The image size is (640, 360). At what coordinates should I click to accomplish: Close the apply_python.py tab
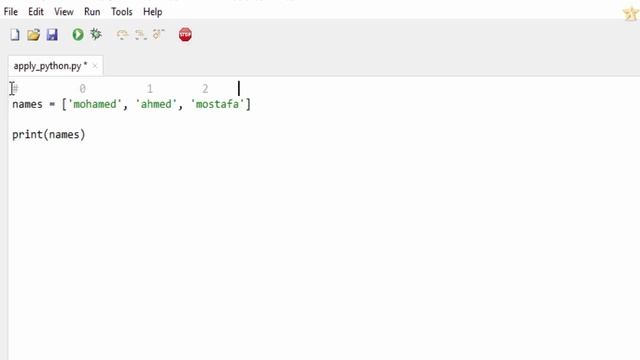pos(95,66)
